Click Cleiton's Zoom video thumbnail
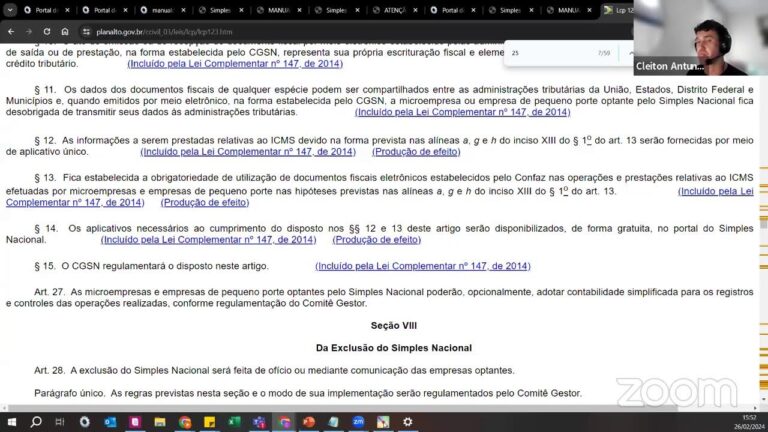Screen dimensions: 768x432 pos(700,37)
